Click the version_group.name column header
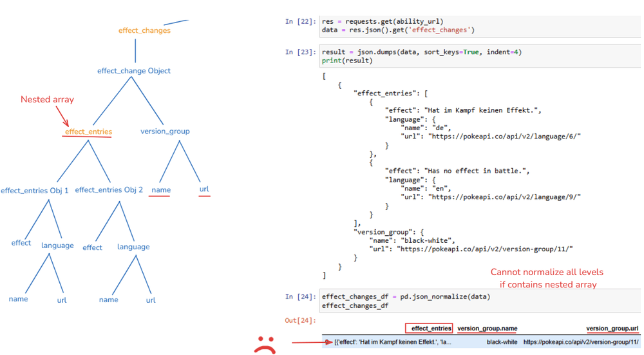Screen dimensions: 644x355 487,329
